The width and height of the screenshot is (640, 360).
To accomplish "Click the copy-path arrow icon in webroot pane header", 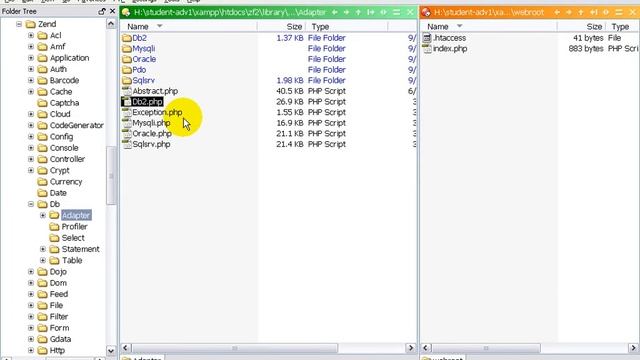I will click(593, 12).
